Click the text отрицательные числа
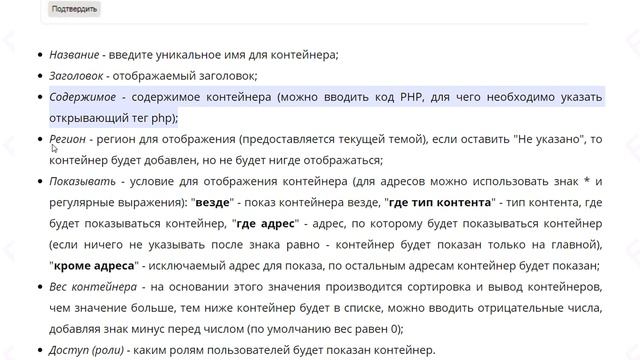This screenshot has width=640, height=360. 538,308
